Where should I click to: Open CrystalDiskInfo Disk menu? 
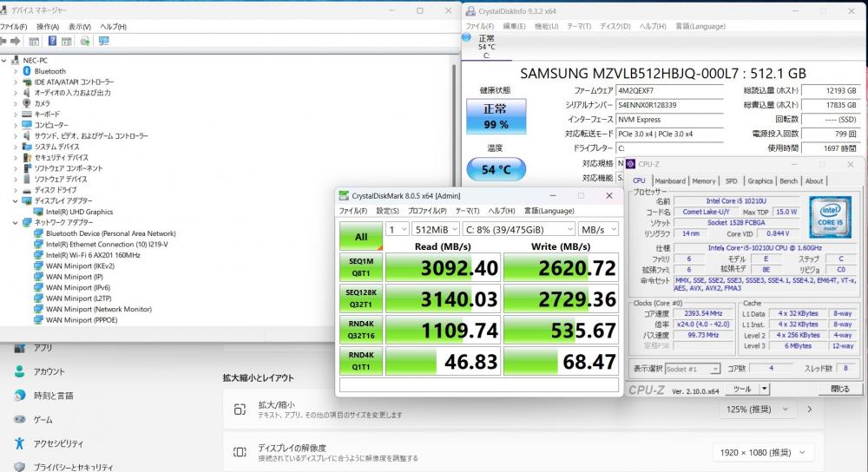coord(615,26)
